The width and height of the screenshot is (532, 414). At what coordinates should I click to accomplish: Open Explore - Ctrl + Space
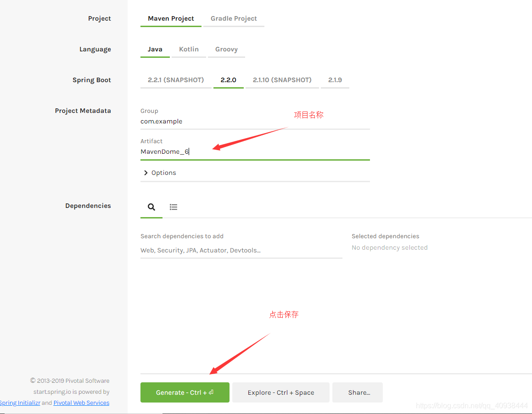point(280,392)
